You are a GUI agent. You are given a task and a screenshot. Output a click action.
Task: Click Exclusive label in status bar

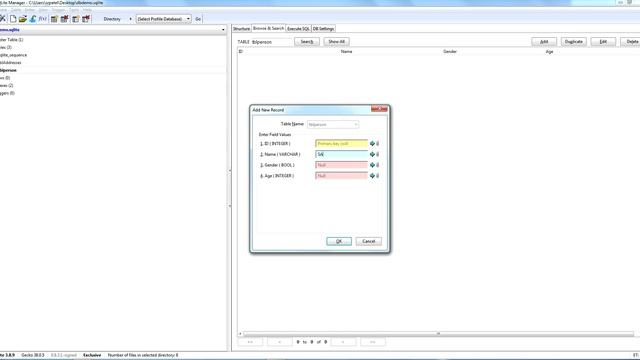pyautogui.click(x=92, y=355)
